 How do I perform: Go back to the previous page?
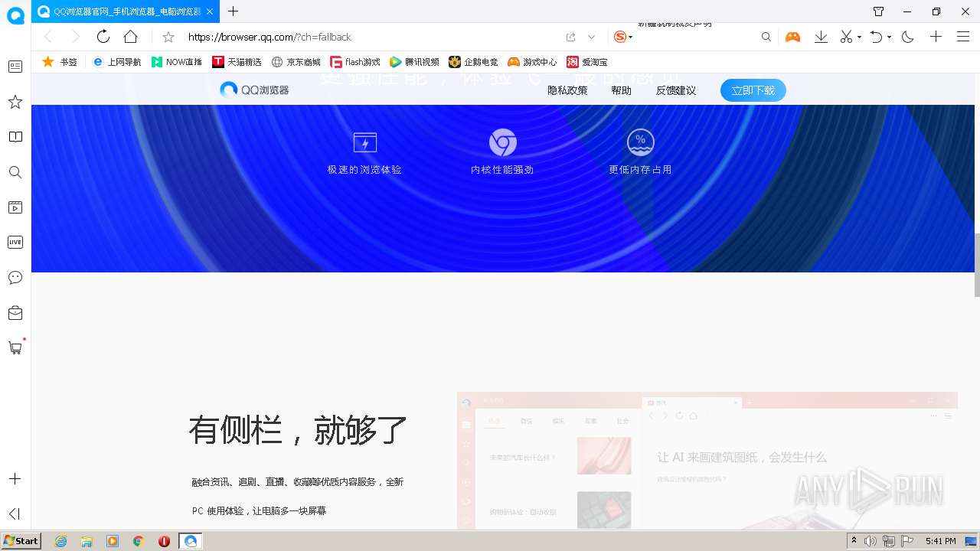point(47,37)
